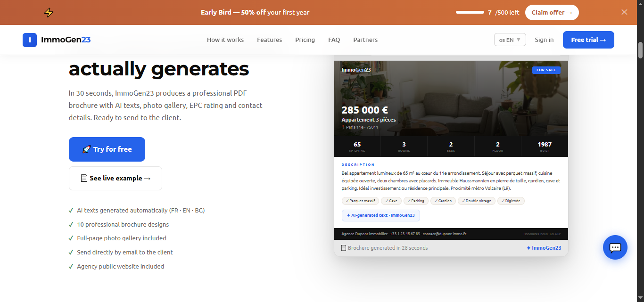Click the checkmark beside AI texts generated
Viewport: 644px width, 302px height.
coord(71,210)
